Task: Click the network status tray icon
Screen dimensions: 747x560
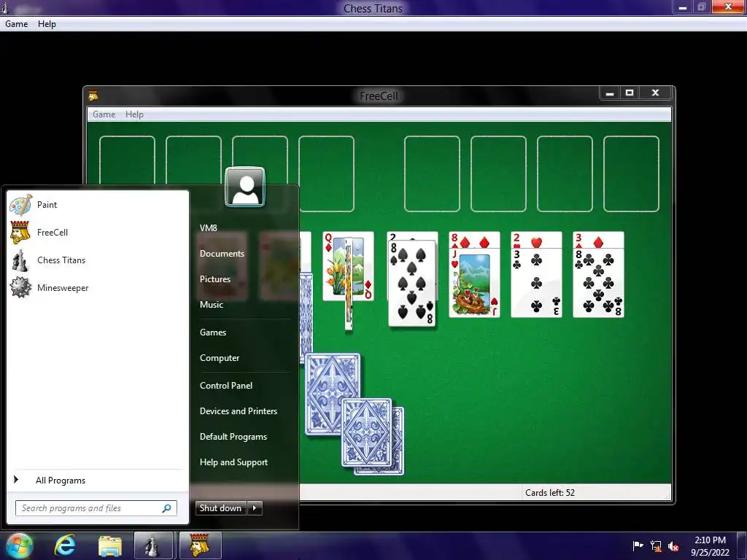Action: pos(656,546)
